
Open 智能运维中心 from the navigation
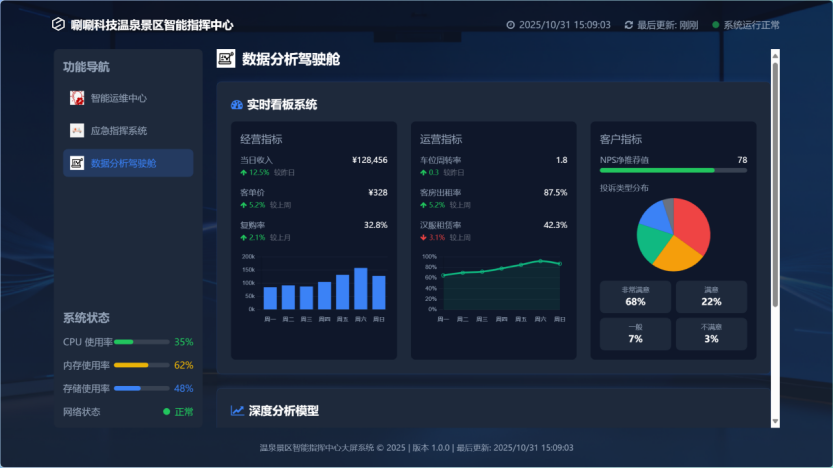click(118, 98)
